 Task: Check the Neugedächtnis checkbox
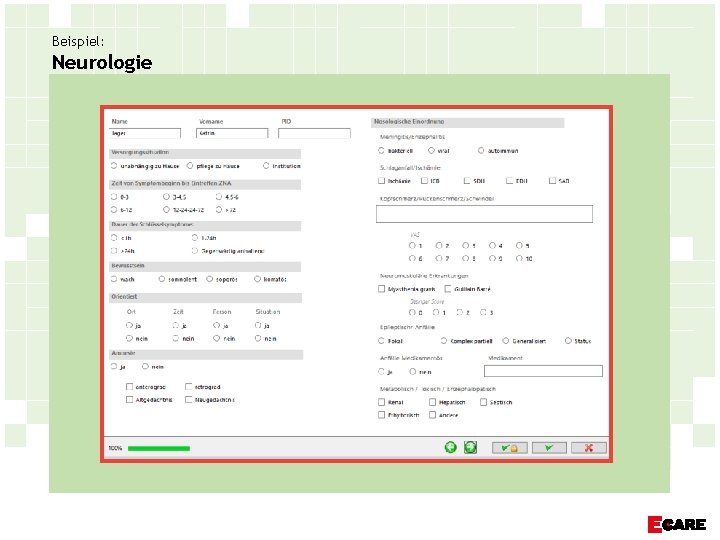click(x=188, y=400)
